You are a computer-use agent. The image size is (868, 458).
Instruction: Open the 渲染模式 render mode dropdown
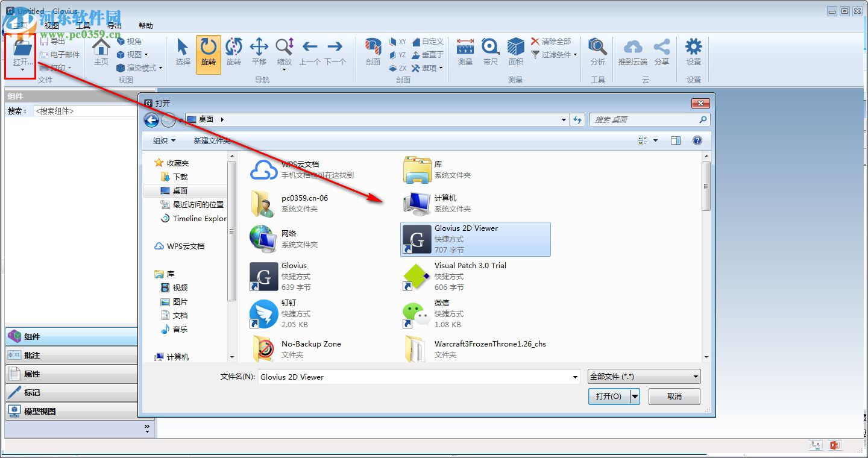139,68
